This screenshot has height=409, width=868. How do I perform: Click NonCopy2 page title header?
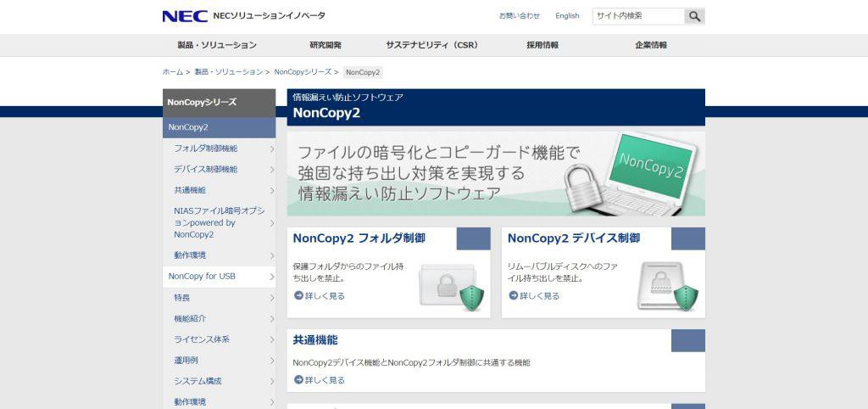326,113
